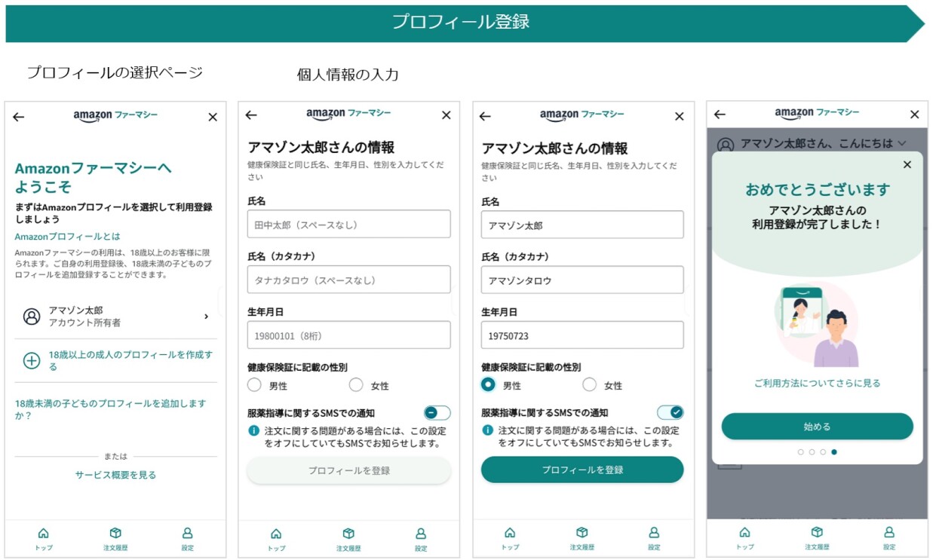Screen dimensions: 933x560
Task: Click the fourth carousel pagination dot
Action: point(834,452)
